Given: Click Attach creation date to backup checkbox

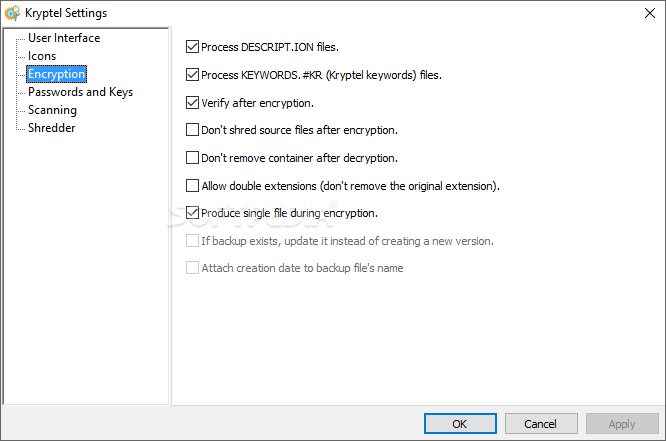Looking at the screenshot, I should (192, 268).
